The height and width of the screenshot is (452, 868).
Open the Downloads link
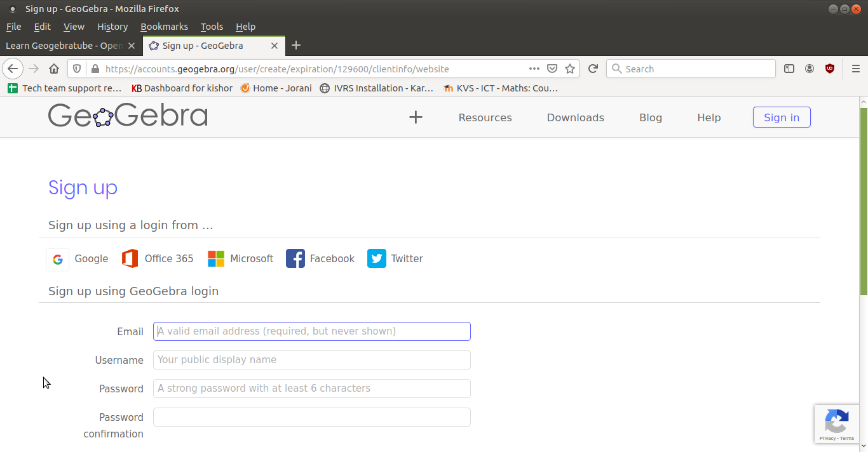coord(576,117)
